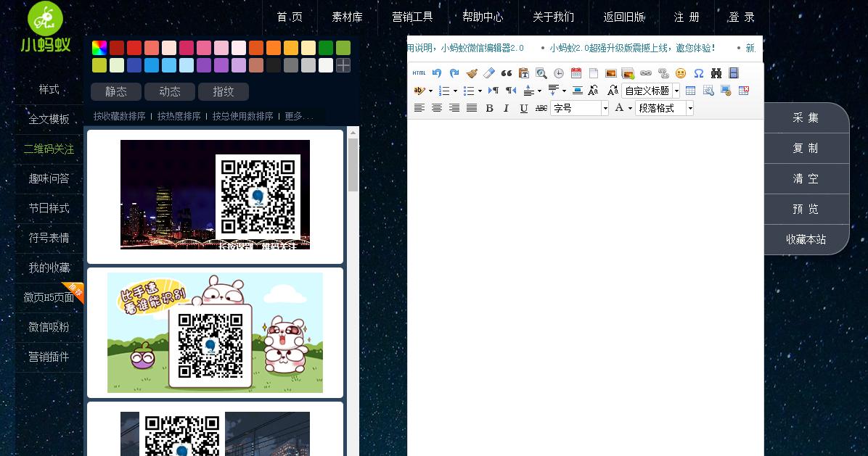This screenshot has width=868, height=456.
Task: Open the insert image icon
Action: click(610, 72)
